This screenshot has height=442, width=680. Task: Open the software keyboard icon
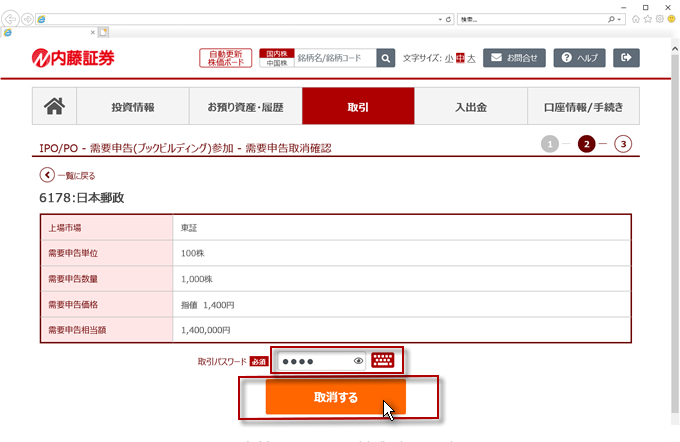coord(382,360)
